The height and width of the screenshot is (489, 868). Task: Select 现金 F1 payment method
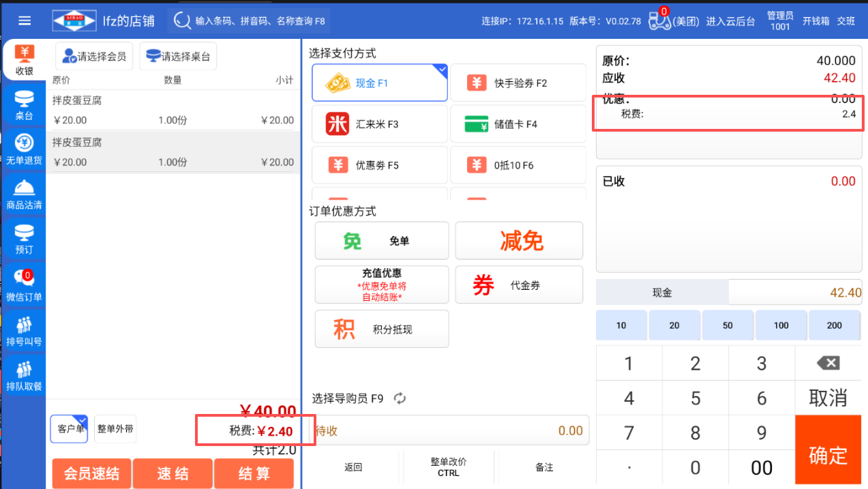point(379,83)
